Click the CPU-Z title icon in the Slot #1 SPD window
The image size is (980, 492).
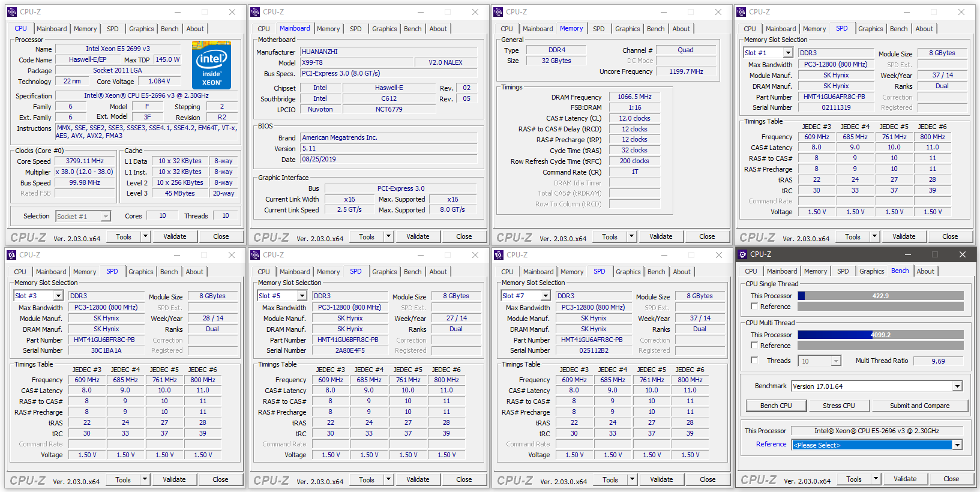(x=741, y=12)
